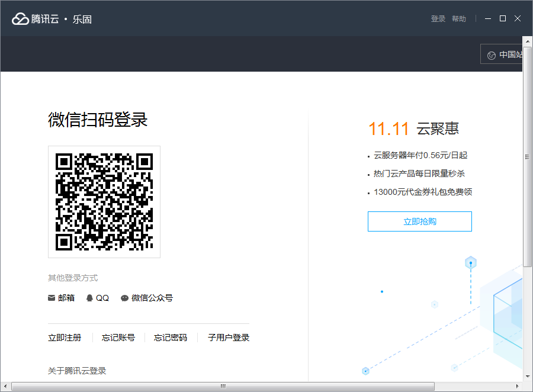
Task: Close the 乐固 window
Action: 518,18
